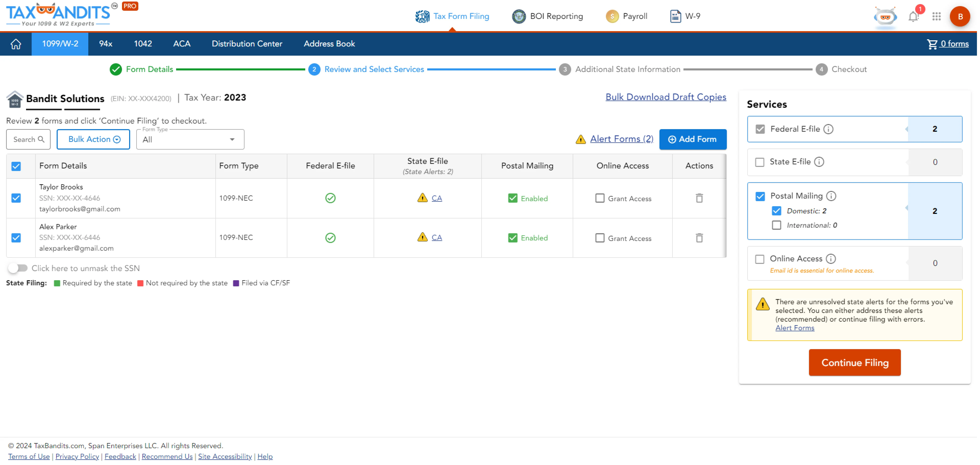Open Terms of Use footer link
This screenshot has width=980, height=465.
coord(29,457)
